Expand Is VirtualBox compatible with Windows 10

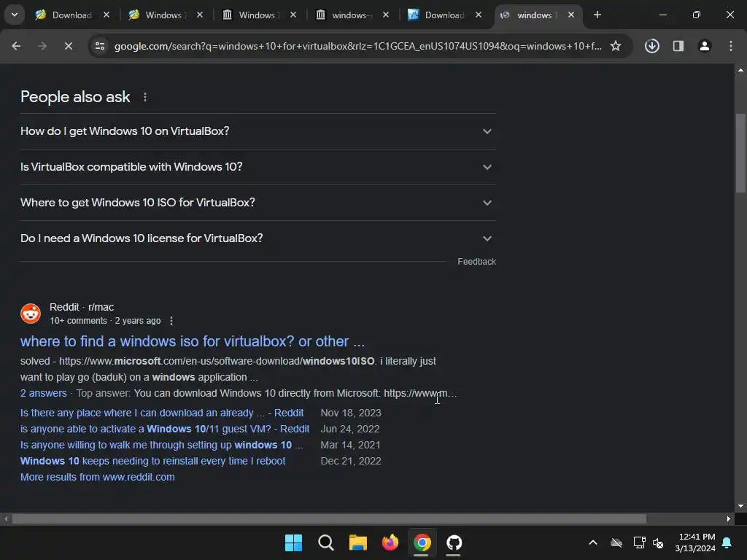point(258,167)
